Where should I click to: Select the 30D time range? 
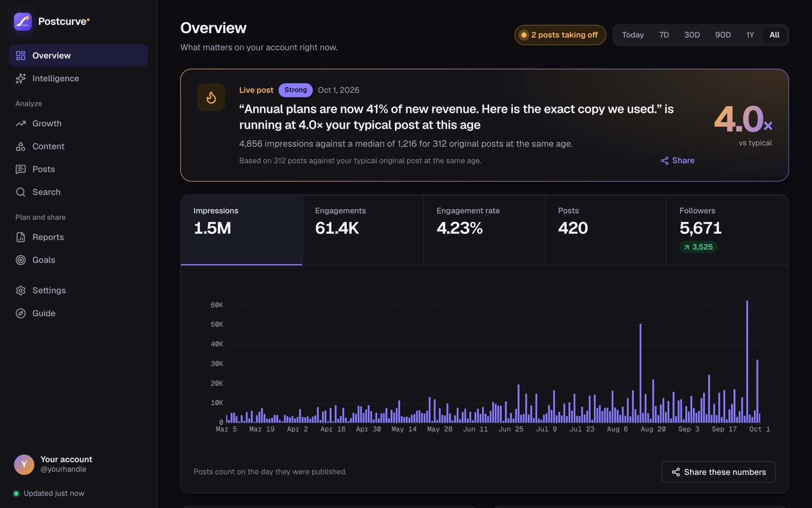tap(692, 35)
